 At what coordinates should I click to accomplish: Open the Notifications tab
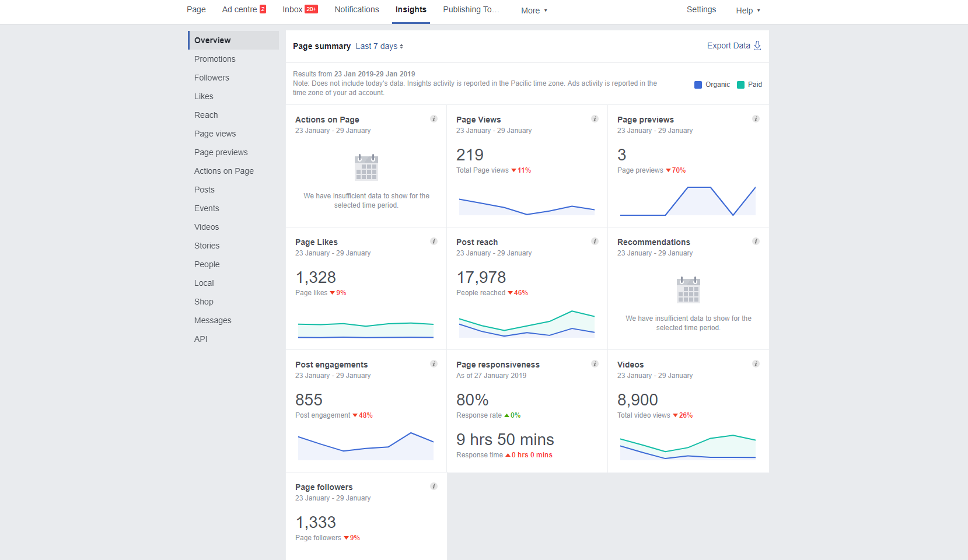click(357, 9)
